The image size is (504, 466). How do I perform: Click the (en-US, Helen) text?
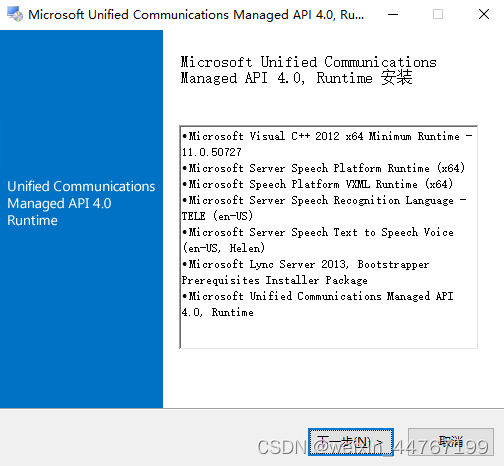pyautogui.click(x=224, y=248)
